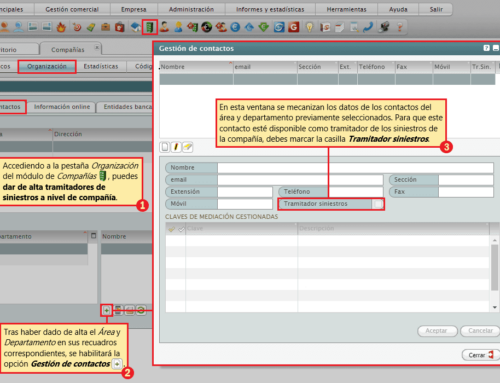500x383 pixels.
Task: Click the Teléfono input field
Action: point(355,192)
